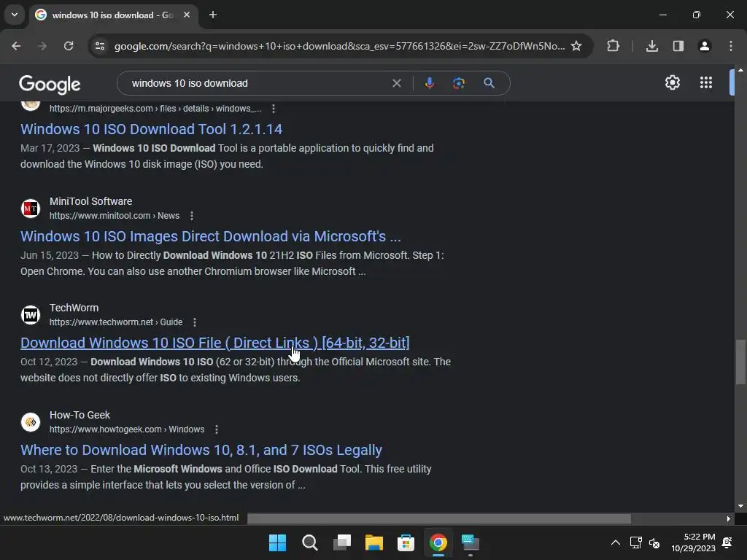Select the windows 10 iso download tab

113,15
